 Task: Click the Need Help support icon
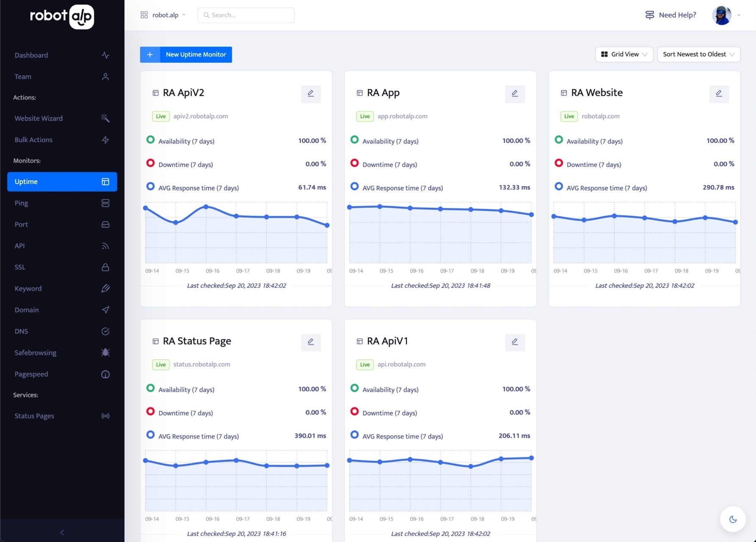pos(649,15)
